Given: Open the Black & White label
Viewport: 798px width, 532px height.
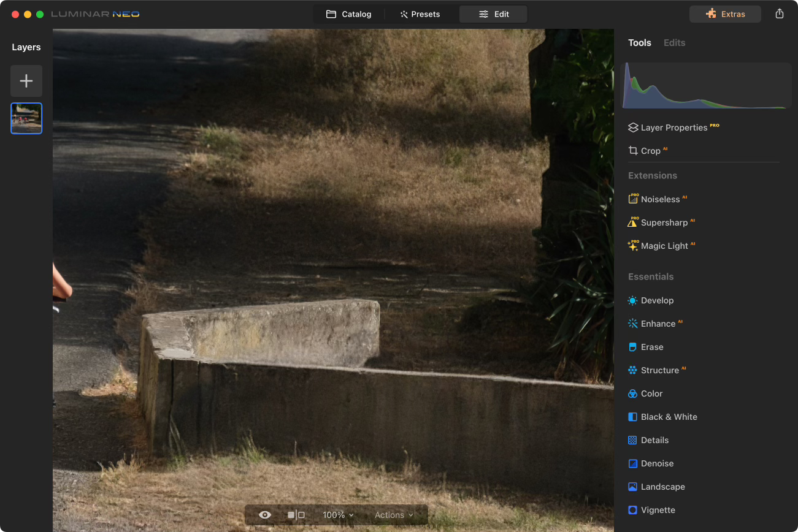Looking at the screenshot, I should pyautogui.click(x=669, y=417).
